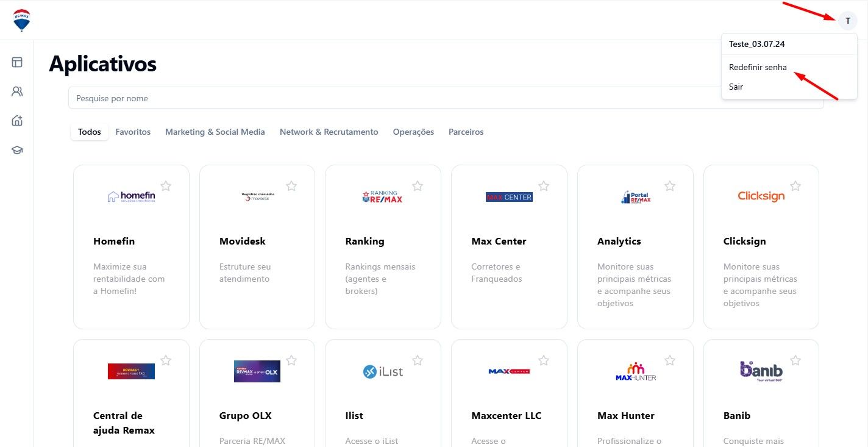The width and height of the screenshot is (868, 447).
Task: Open the Clicksign app title
Action: (744, 241)
